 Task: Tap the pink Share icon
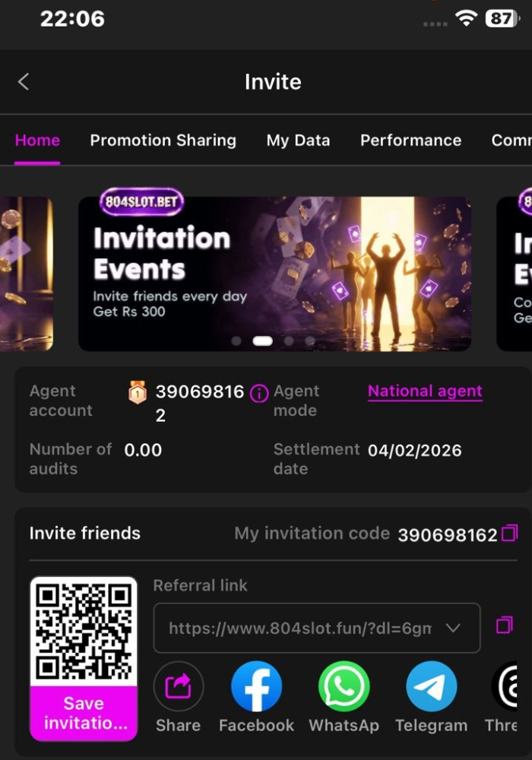point(179,686)
